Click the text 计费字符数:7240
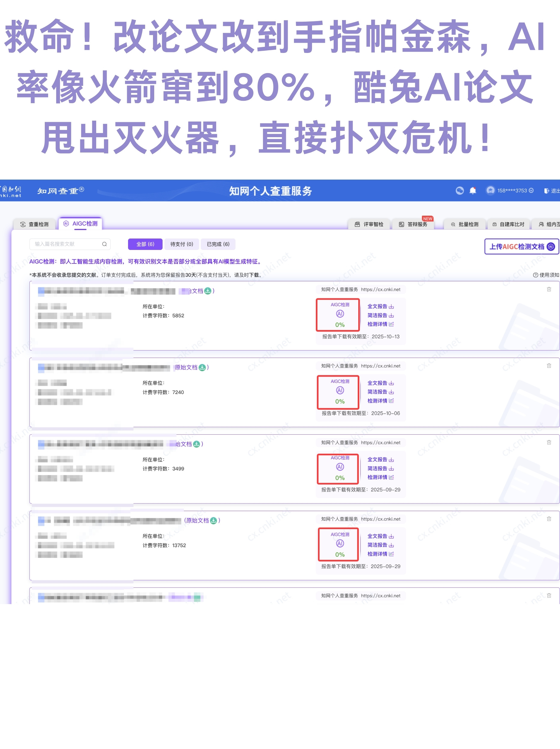Image resolution: width=560 pixels, height=749 pixels. pos(164,392)
